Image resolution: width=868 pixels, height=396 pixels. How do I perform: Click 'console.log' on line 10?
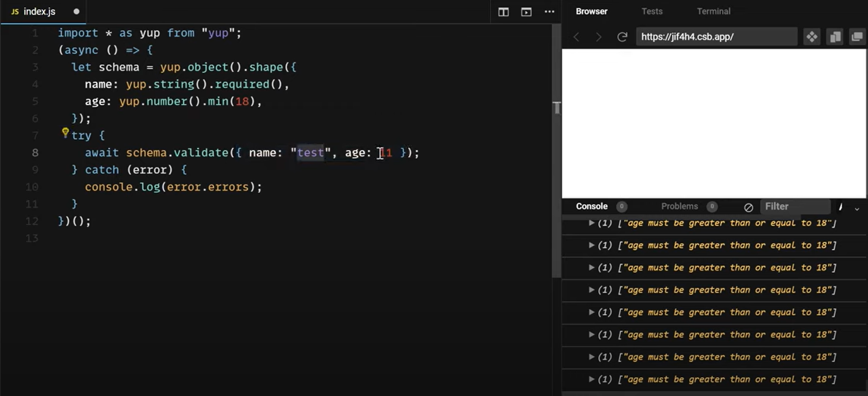pyautogui.click(x=122, y=187)
